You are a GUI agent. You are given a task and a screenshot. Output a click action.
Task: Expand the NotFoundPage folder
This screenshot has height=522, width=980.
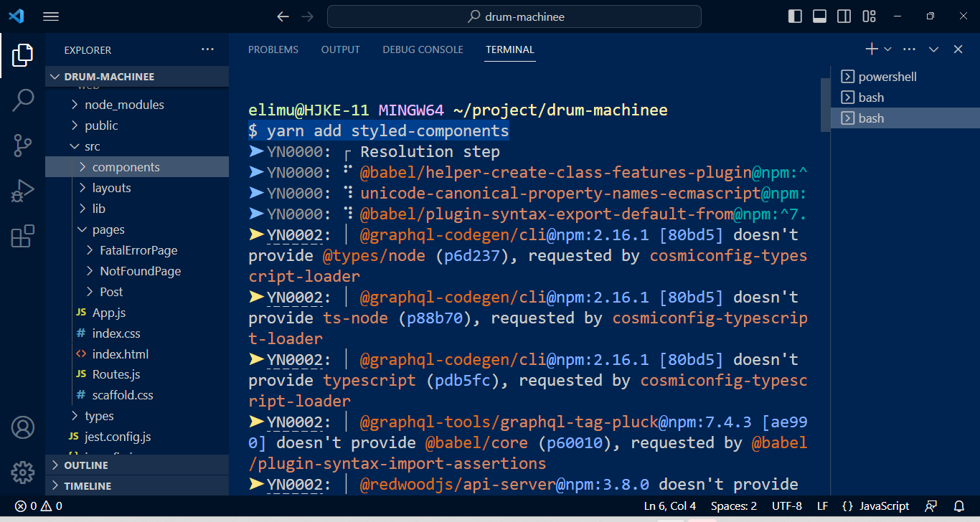pos(137,271)
